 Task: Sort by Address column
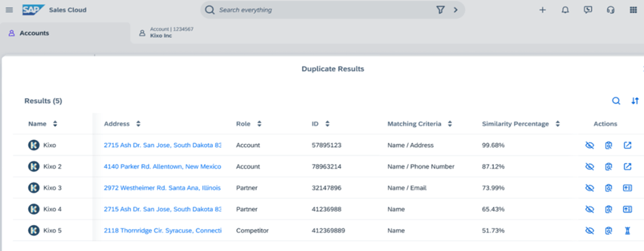point(138,123)
